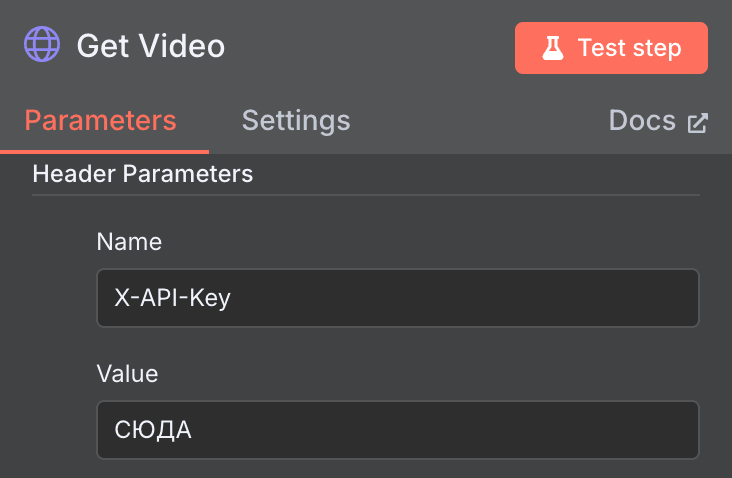This screenshot has width=732, height=478.
Task: Click the Header Parameters section heading
Action: [x=143, y=174]
